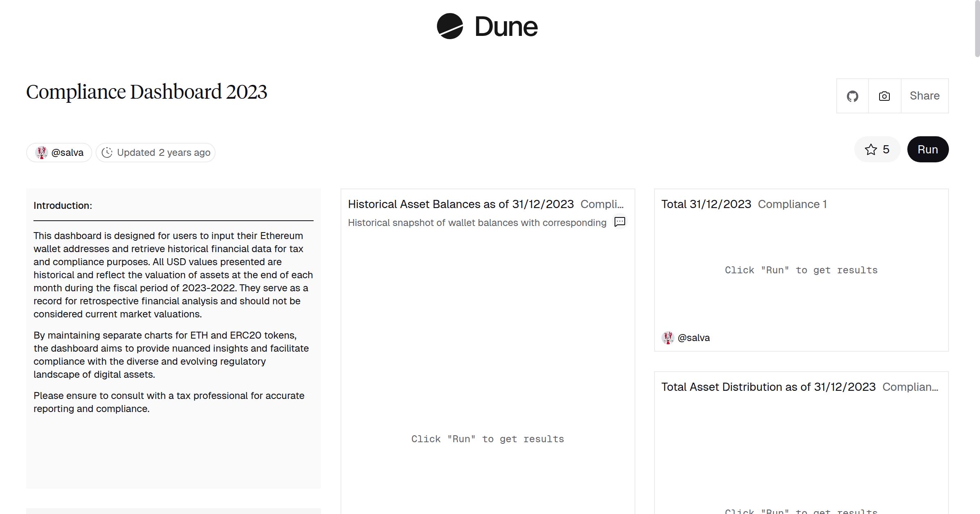The height and width of the screenshot is (514, 980).
Task: Take a screenshot via the camera icon
Action: (884, 95)
